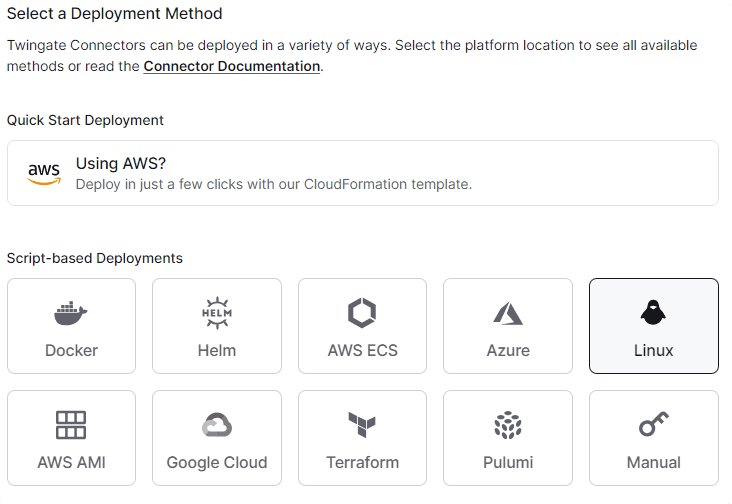Click the Docker whale icon
Image resolution: width=732 pixels, height=504 pixels.
click(71, 314)
